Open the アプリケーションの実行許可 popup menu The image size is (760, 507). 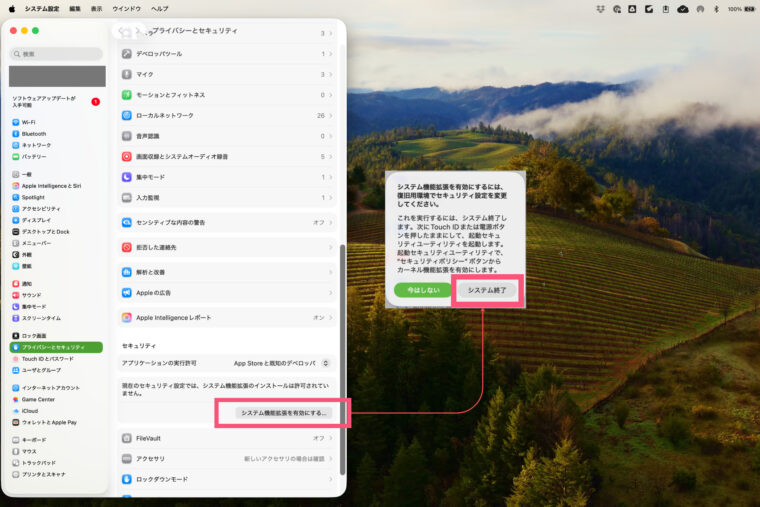[282, 363]
